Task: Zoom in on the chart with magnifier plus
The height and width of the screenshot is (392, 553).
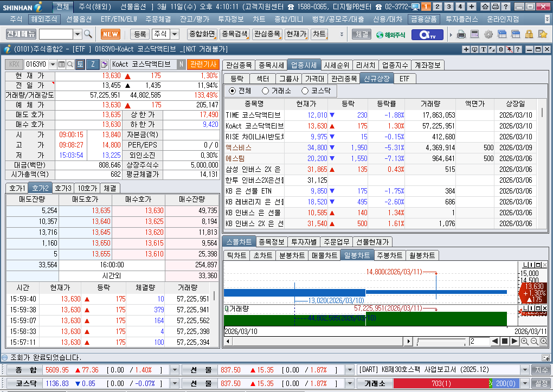Action: coord(524,341)
